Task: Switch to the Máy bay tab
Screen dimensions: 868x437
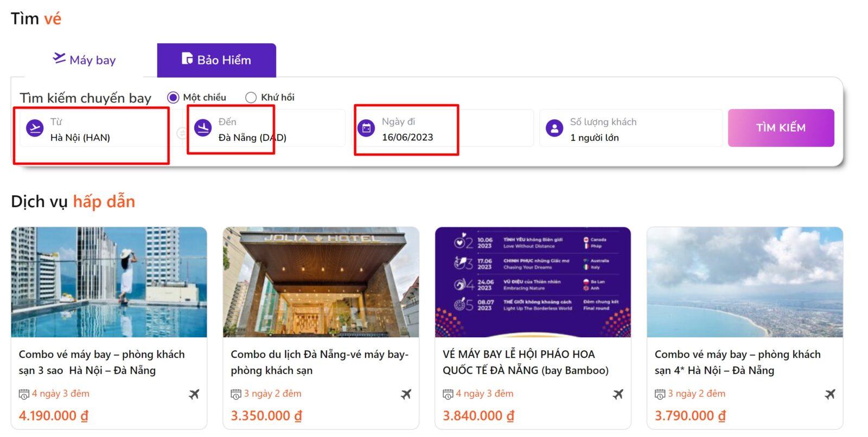Action: (x=85, y=60)
